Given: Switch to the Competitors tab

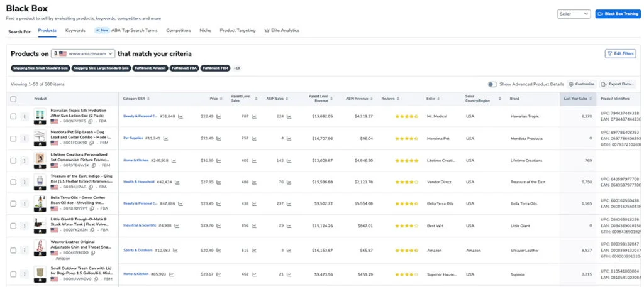Looking at the screenshot, I should (178, 30).
